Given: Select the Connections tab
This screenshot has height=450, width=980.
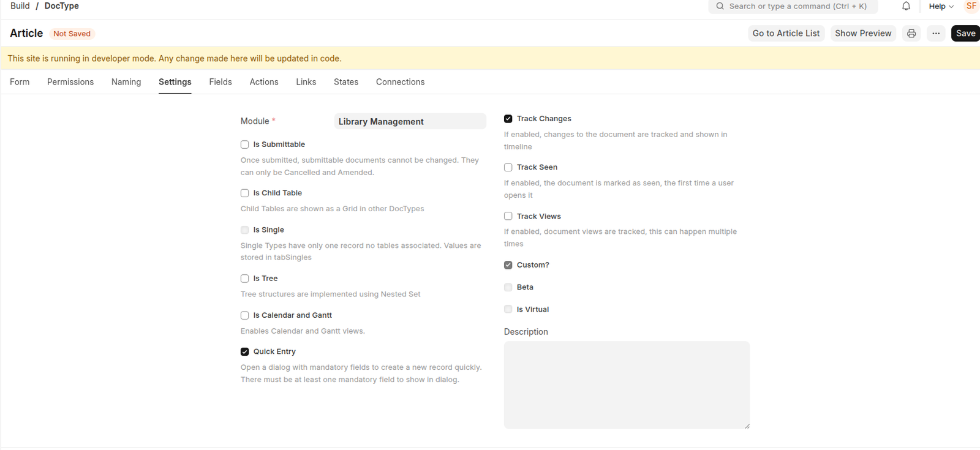Looking at the screenshot, I should [x=400, y=82].
